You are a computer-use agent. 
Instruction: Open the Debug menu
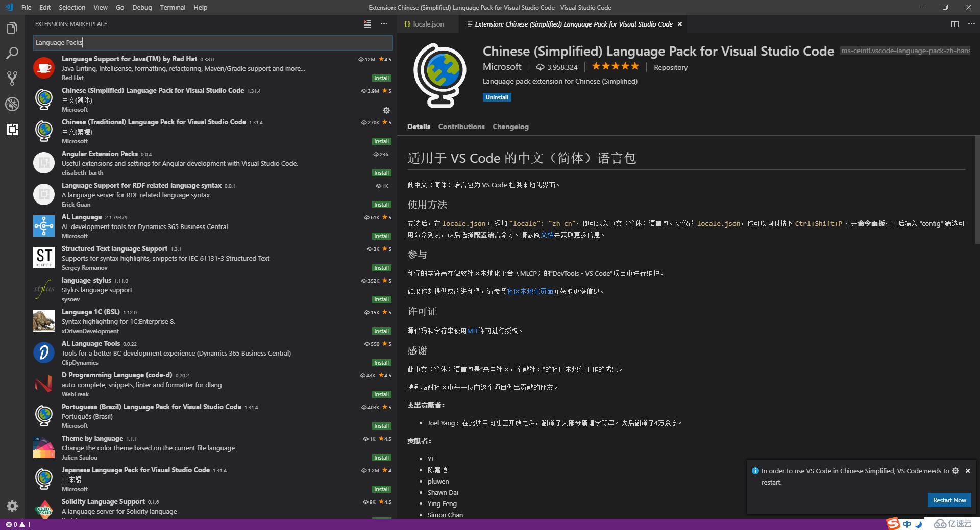pyautogui.click(x=142, y=7)
